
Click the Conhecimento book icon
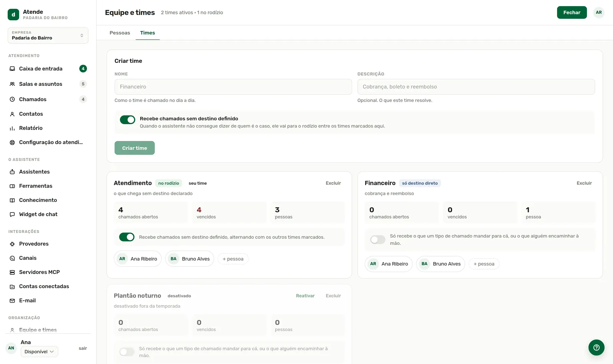pos(12,200)
